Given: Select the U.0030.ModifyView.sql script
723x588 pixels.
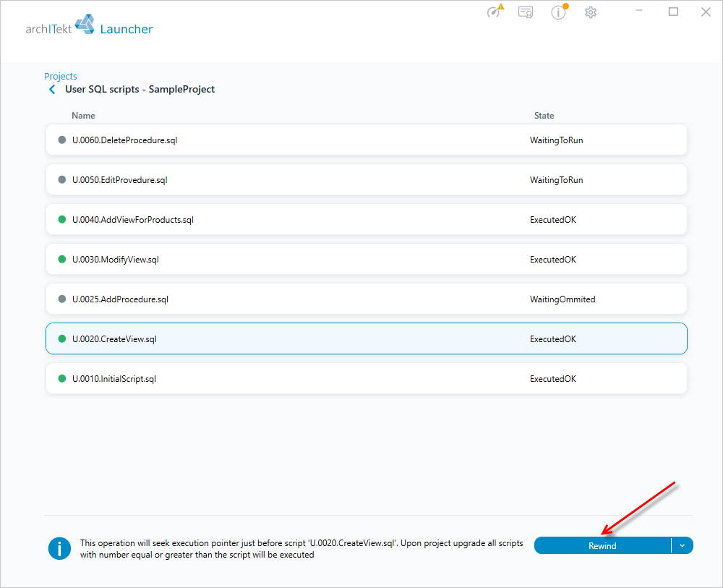Looking at the screenshot, I should point(366,259).
